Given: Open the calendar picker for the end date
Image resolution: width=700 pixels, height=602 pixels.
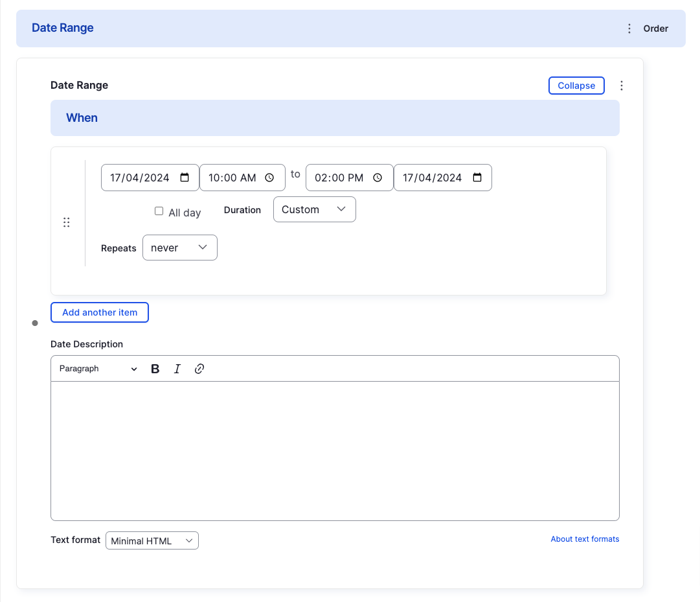Looking at the screenshot, I should click(477, 177).
